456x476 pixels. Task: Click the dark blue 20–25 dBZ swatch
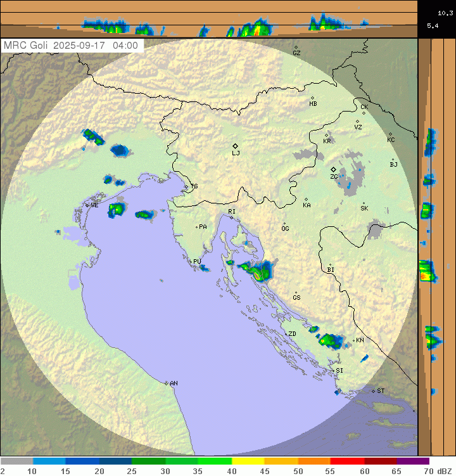tap(115, 461)
